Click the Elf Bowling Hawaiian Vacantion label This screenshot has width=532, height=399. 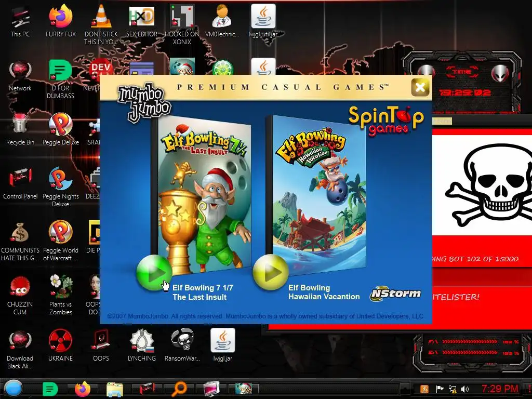pyautogui.click(x=324, y=292)
